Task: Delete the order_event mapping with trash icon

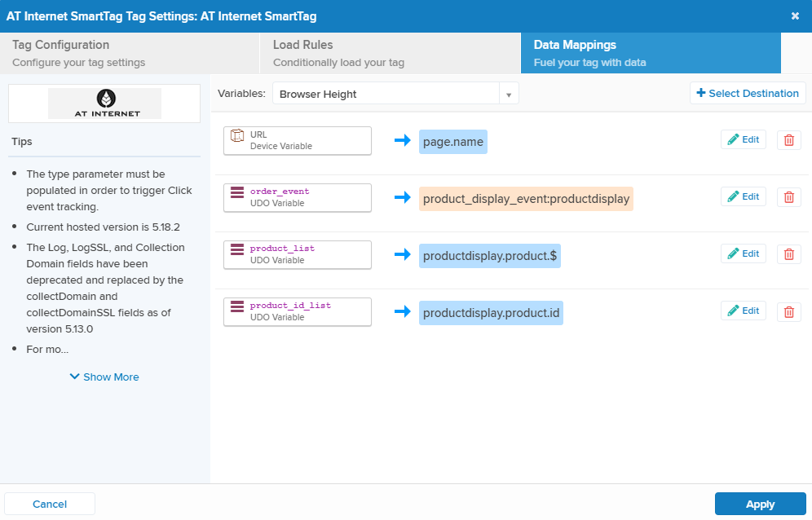Action: 788,197
